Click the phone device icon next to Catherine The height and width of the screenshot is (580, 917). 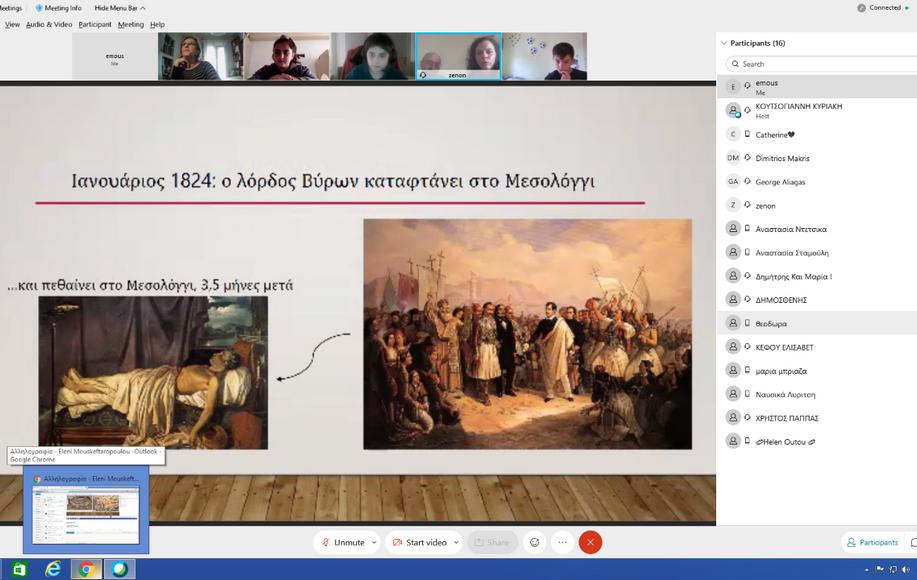[x=747, y=134]
